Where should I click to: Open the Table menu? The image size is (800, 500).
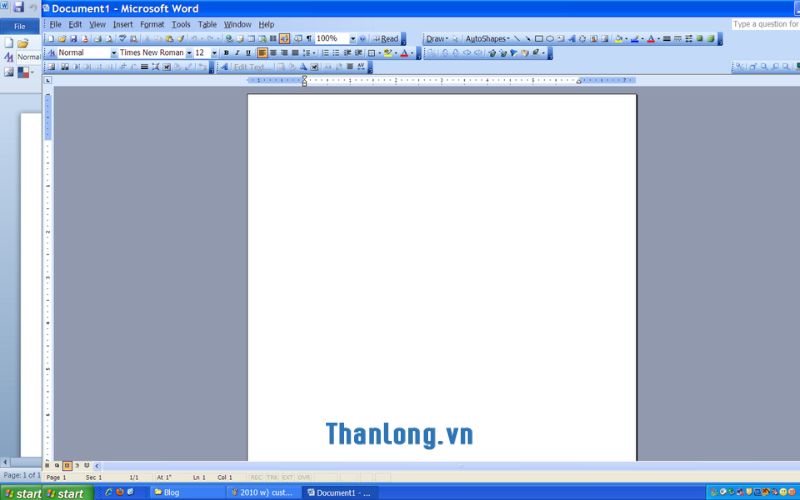coord(207,24)
